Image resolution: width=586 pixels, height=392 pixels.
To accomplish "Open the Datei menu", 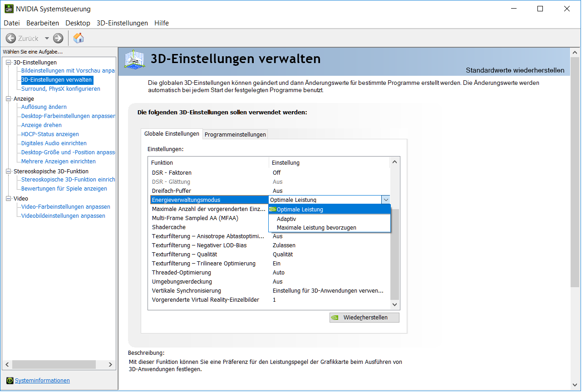I will (12, 23).
